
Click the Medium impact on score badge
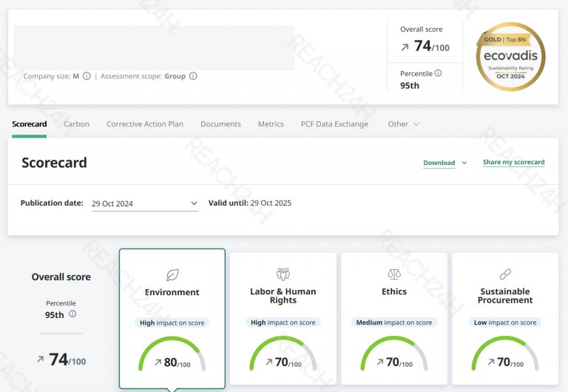(x=394, y=322)
